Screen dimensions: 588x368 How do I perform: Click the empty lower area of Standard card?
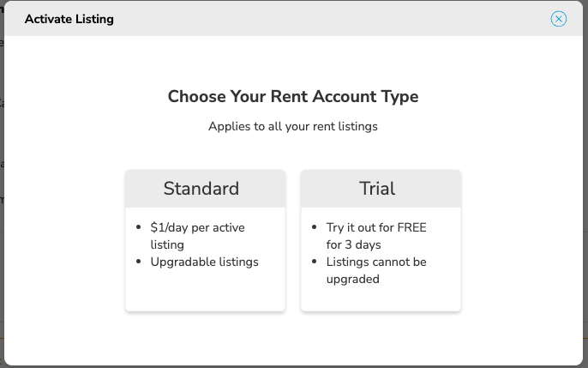point(205,291)
